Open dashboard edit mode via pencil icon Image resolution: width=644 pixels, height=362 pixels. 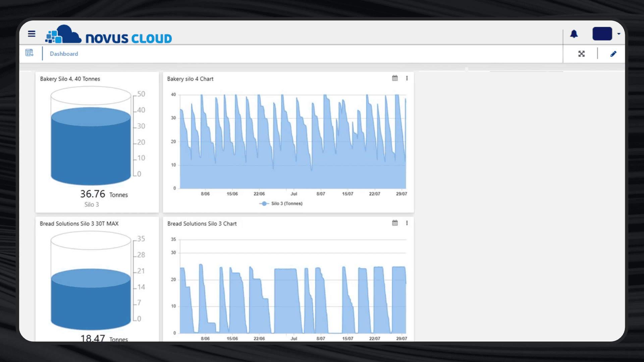[613, 54]
